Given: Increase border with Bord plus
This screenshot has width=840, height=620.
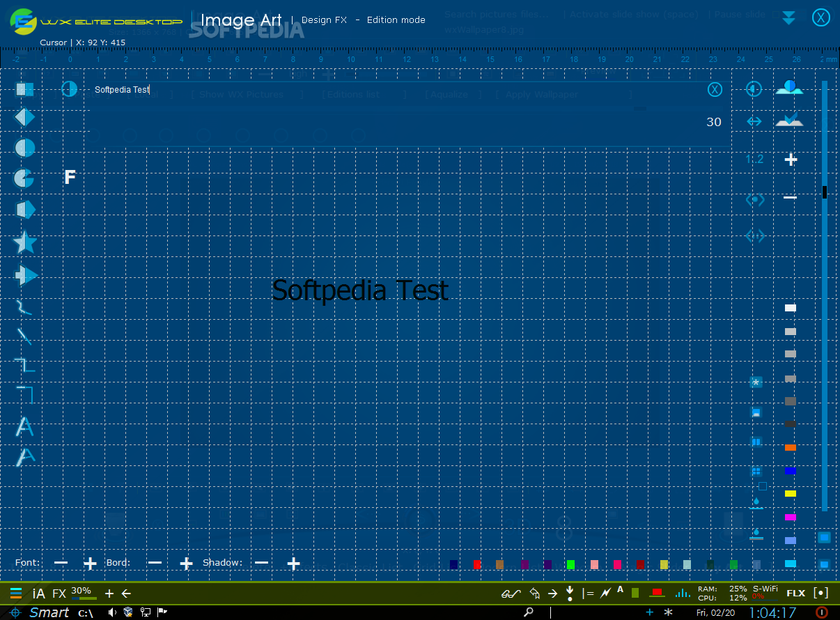Looking at the screenshot, I should pos(186,563).
